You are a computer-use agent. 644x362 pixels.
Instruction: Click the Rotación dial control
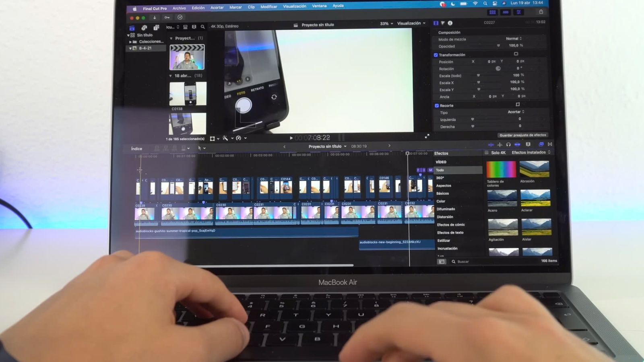(498, 68)
